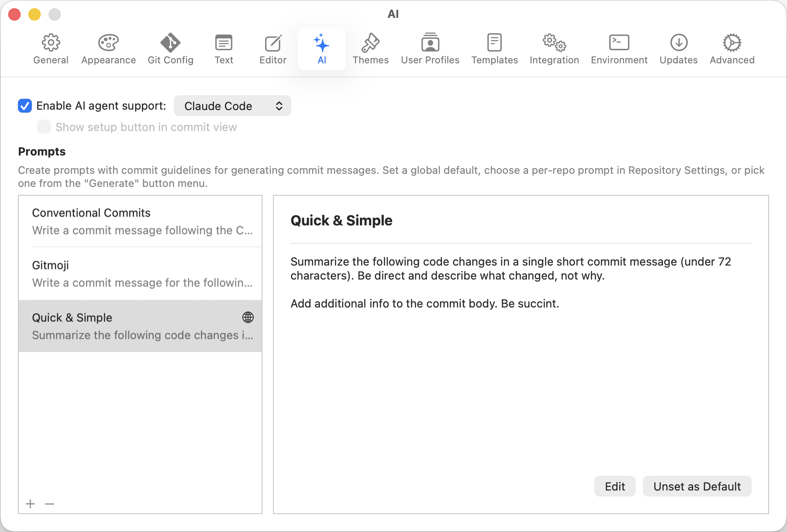Add a new prompt with the plus button
787x532 pixels.
coord(30,504)
